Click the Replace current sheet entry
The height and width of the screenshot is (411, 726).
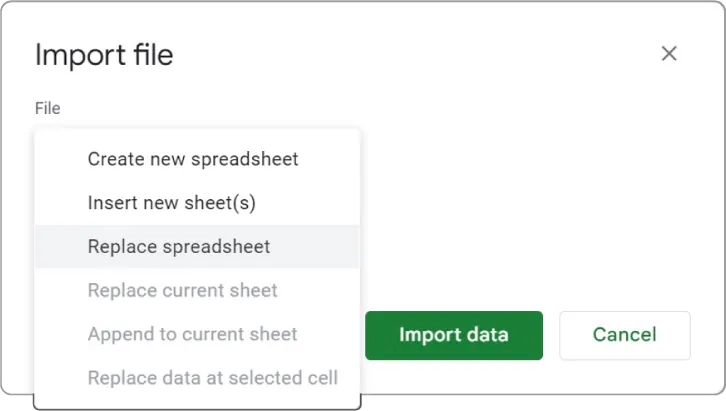[x=183, y=291]
